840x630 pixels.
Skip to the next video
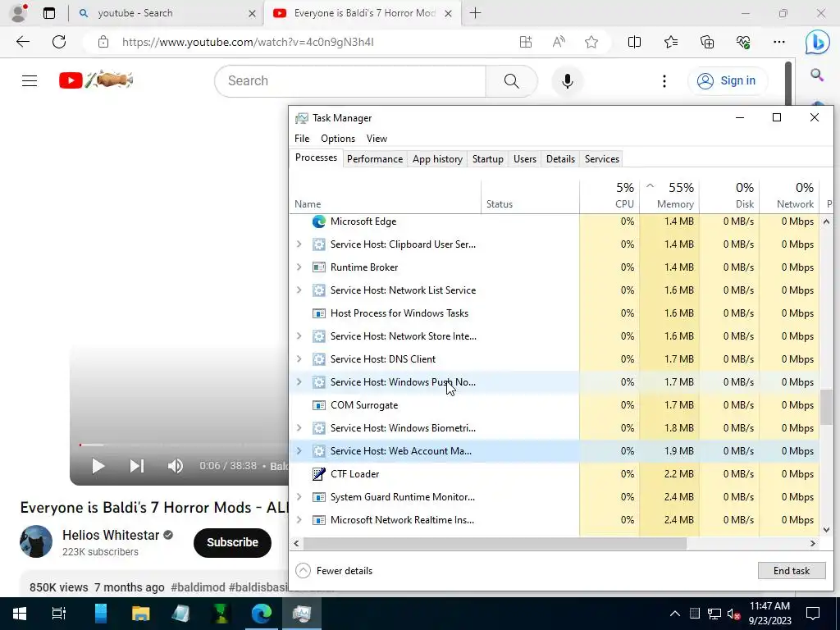(x=137, y=466)
